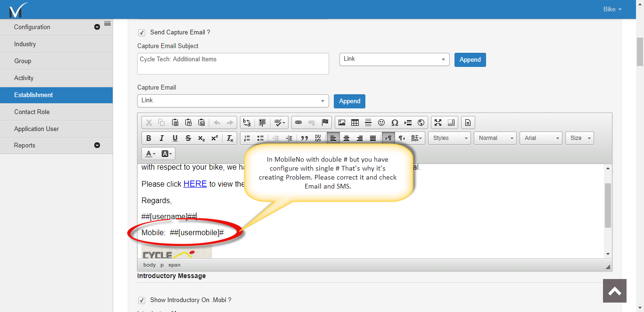
Task: Toggle Show Introductory On .Mobi checkbox
Action: (141, 300)
